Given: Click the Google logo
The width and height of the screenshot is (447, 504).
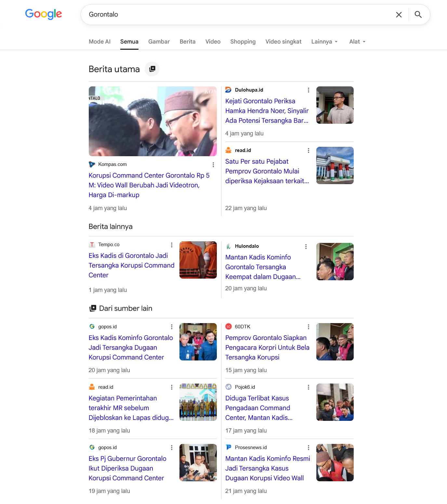Looking at the screenshot, I should [x=44, y=14].
